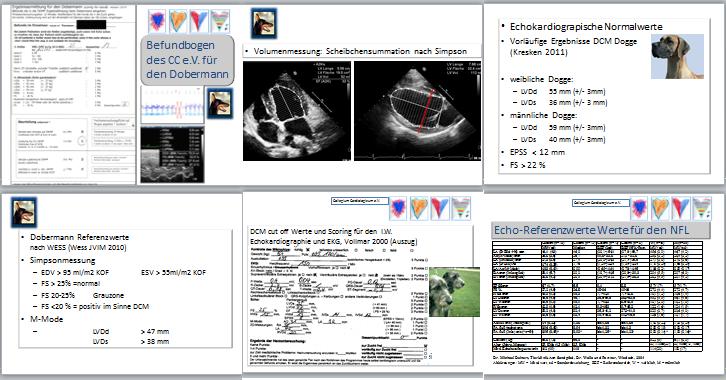This screenshot has height=380, width=726.
Task: Click rainbow layered heart icon on Befundbogen slide
Action: coord(220,21)
